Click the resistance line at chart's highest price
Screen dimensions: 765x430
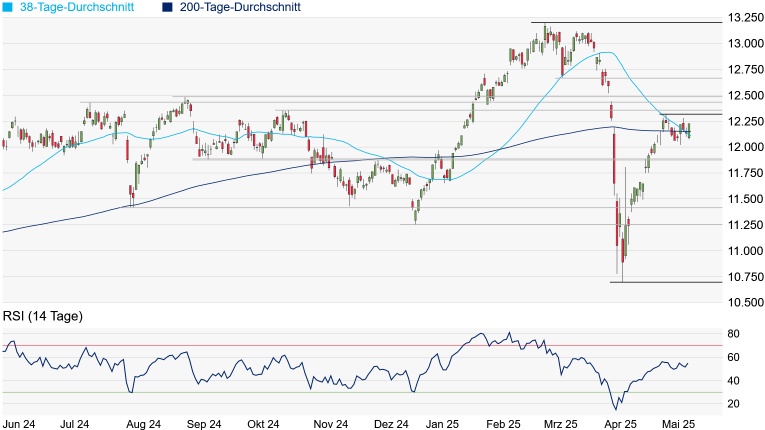[630, 22]
